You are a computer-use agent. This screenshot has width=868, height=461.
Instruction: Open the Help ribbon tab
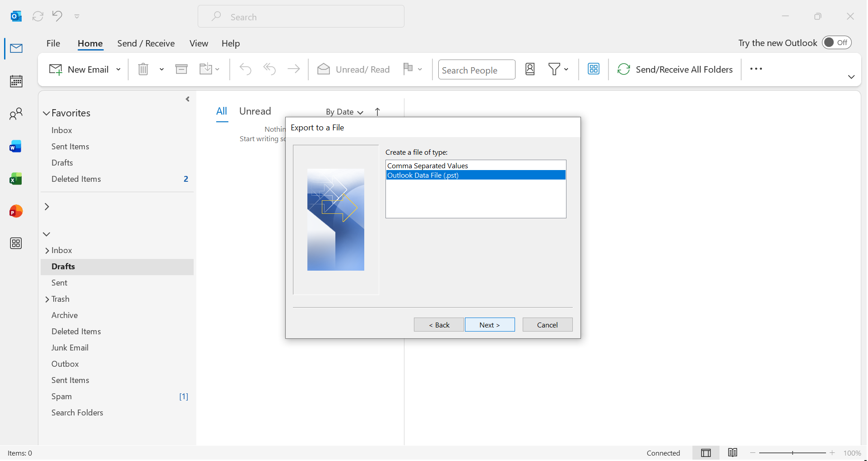[x=231, y=43]
